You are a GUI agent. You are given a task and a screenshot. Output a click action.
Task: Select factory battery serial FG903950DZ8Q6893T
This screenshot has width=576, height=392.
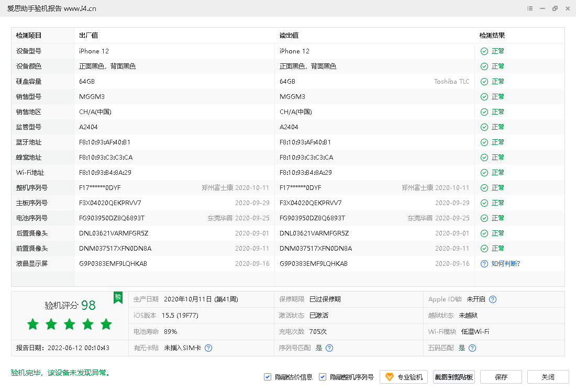pos(112,218)
